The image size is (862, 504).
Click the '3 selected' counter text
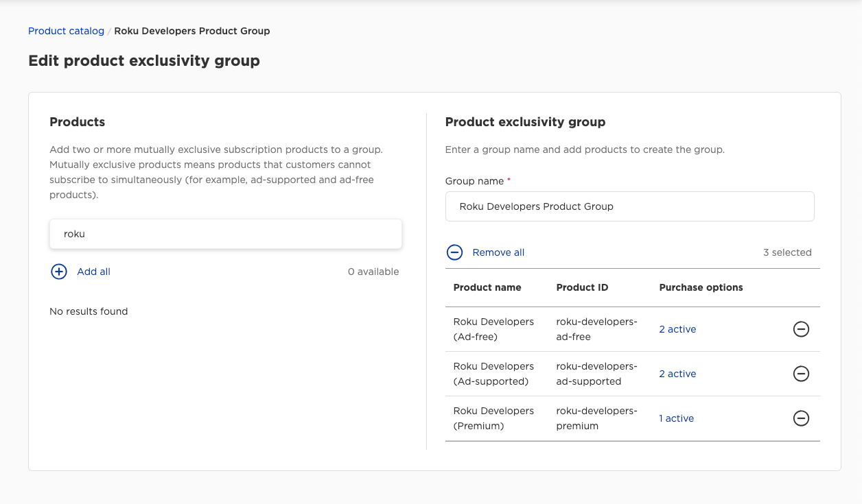coord(787,252)
